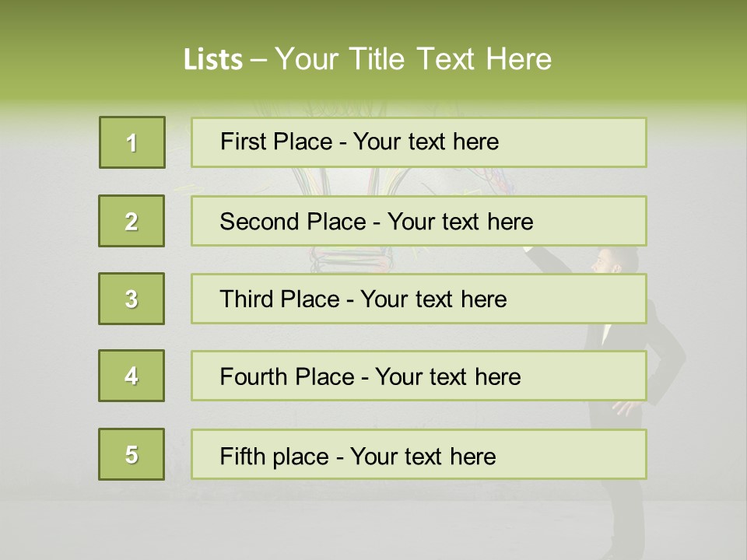
Task: Click the 'Second Place - Your text here' bar
Action: [x=419, y=221]
